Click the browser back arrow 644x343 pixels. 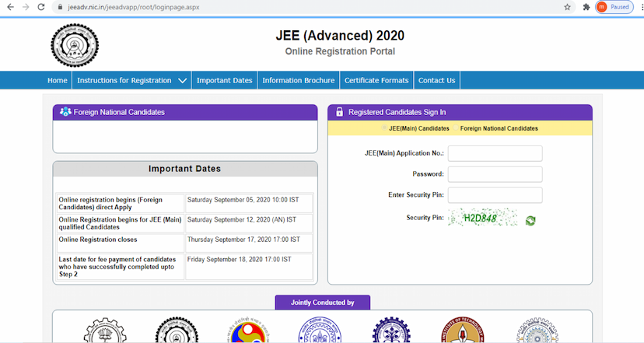pyautogui.click(x=10, y=7)
